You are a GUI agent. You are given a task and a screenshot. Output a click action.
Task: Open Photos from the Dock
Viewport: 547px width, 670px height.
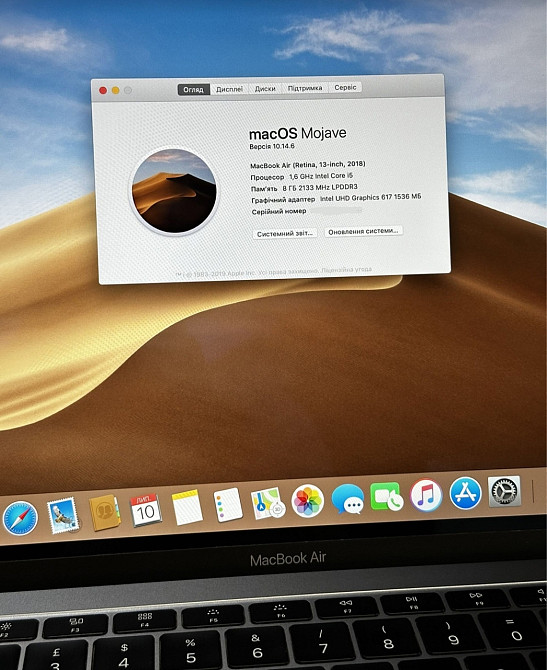[307, 501]
